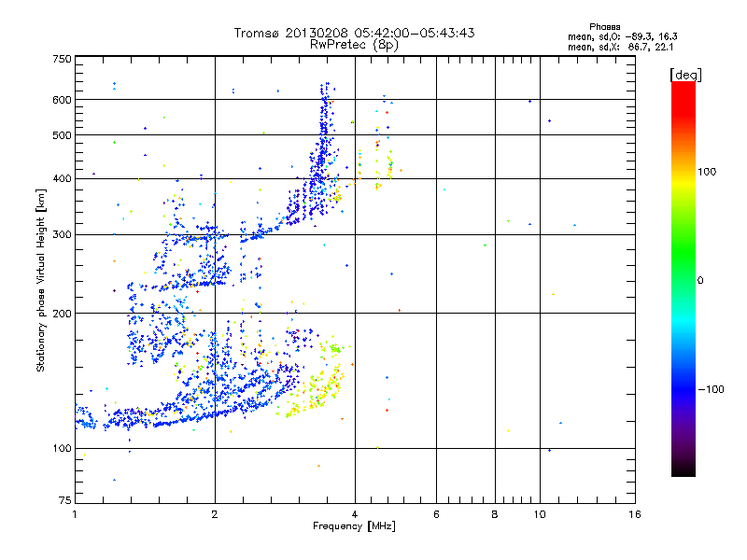Click the 'Stationary phase Virtual Height [km]' axis label
This screenshot has height=560, width=747.
(41, 280)
